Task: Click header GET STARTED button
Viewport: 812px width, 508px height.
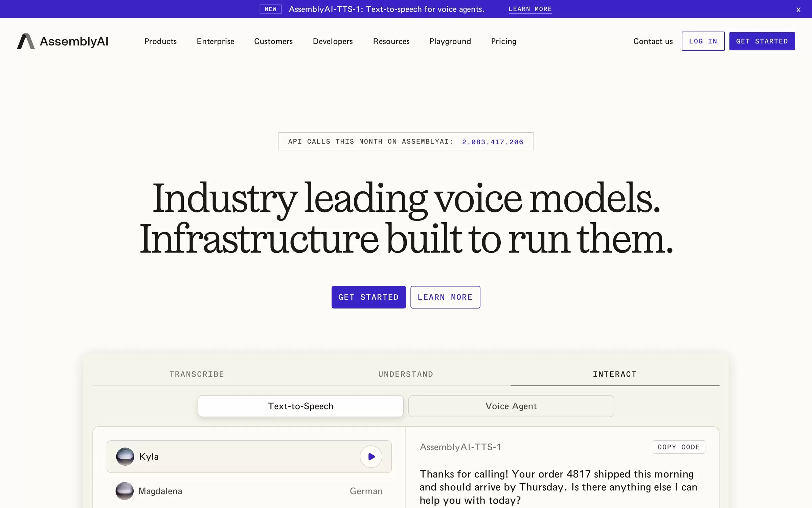Action: point(762,41)
